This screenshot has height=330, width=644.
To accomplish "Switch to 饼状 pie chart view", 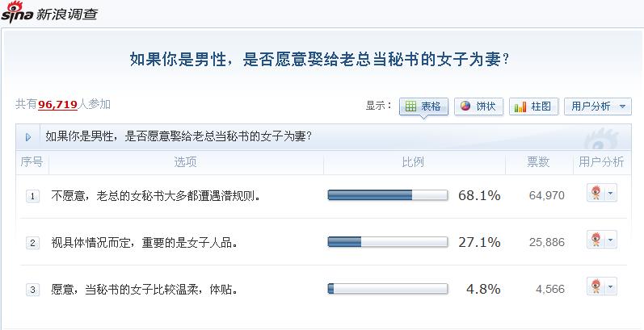I will point(478,107).
